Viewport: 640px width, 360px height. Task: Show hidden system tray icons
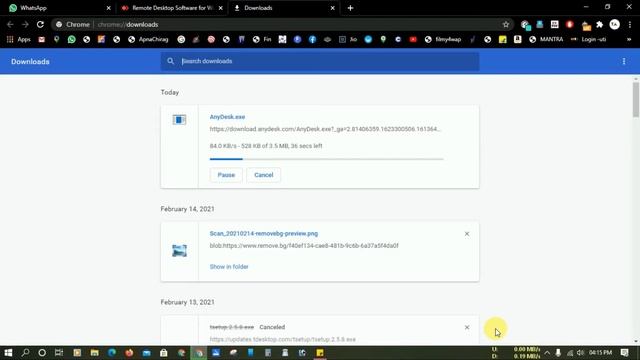547,353
